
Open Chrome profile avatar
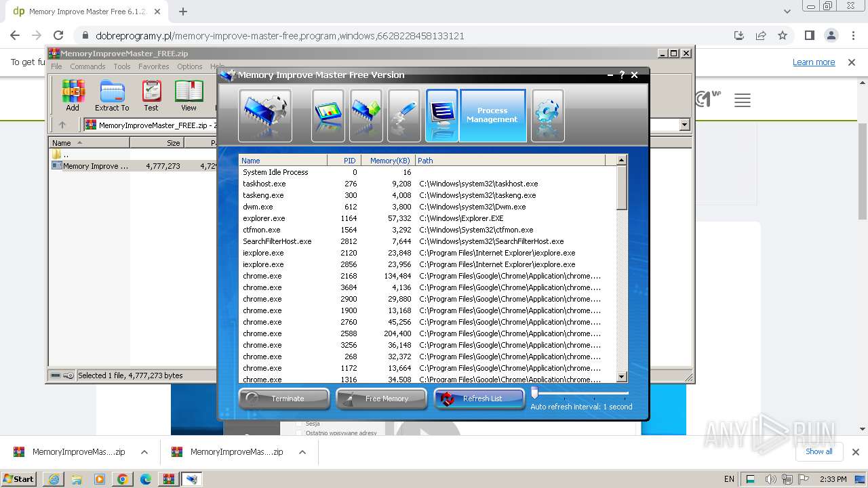click(831, 35)
